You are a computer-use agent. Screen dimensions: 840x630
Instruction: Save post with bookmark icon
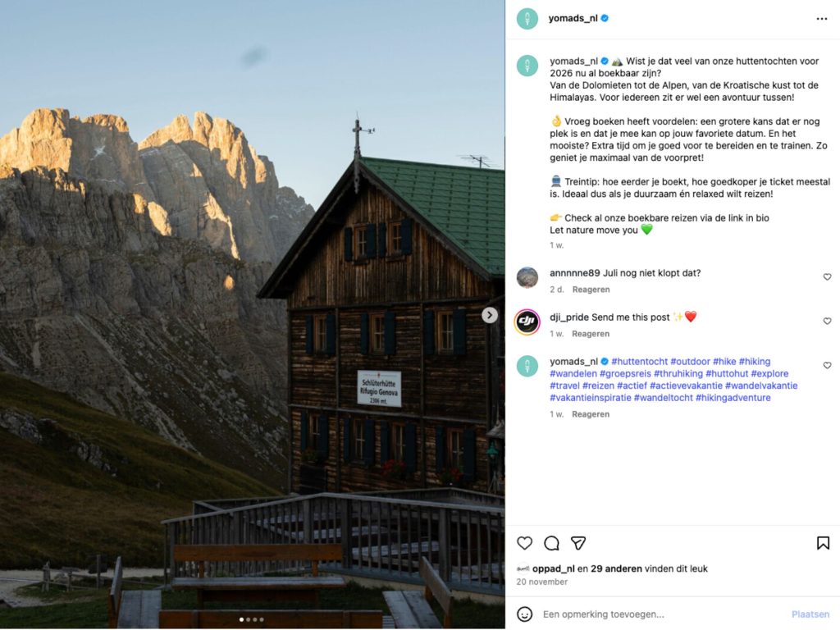click(x=823, y=543)
